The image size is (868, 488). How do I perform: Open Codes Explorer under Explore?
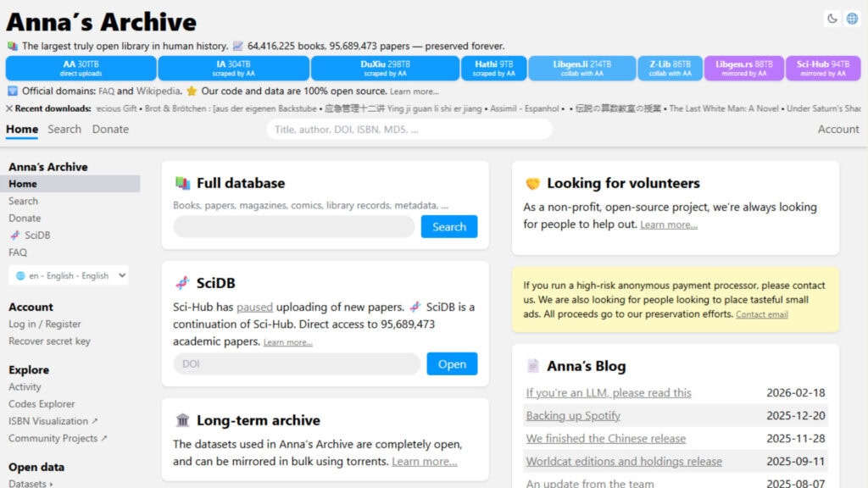(42, 404)
